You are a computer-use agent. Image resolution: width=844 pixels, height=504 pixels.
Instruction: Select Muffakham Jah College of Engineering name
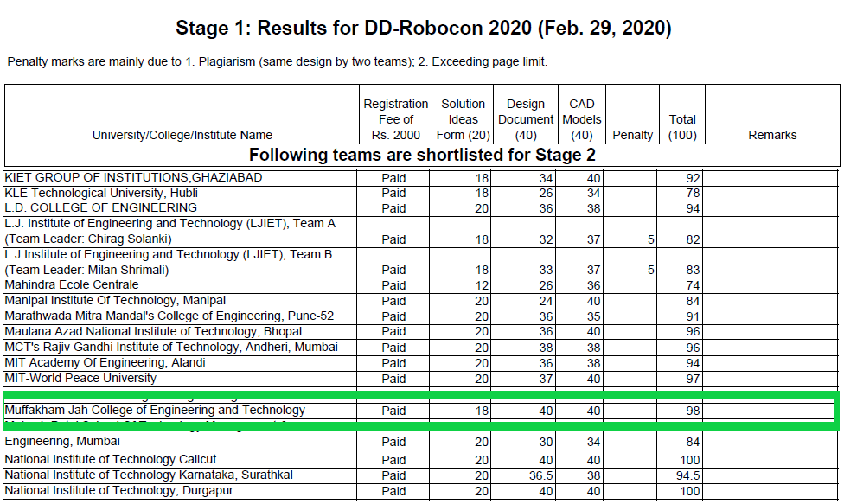[155, 410]
